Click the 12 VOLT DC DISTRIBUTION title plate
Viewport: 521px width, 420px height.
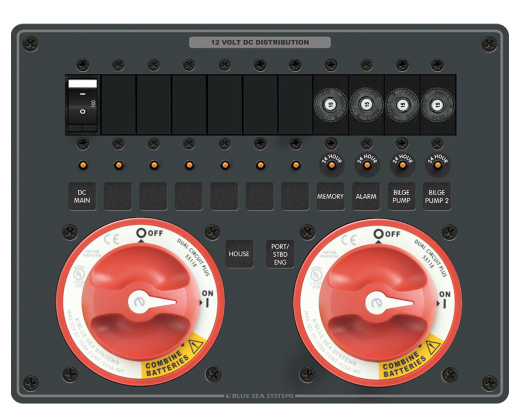coord(260,42)
